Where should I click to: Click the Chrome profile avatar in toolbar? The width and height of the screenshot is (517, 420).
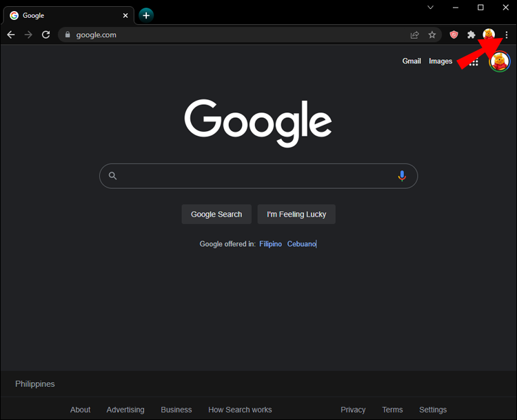pos(489,34)
